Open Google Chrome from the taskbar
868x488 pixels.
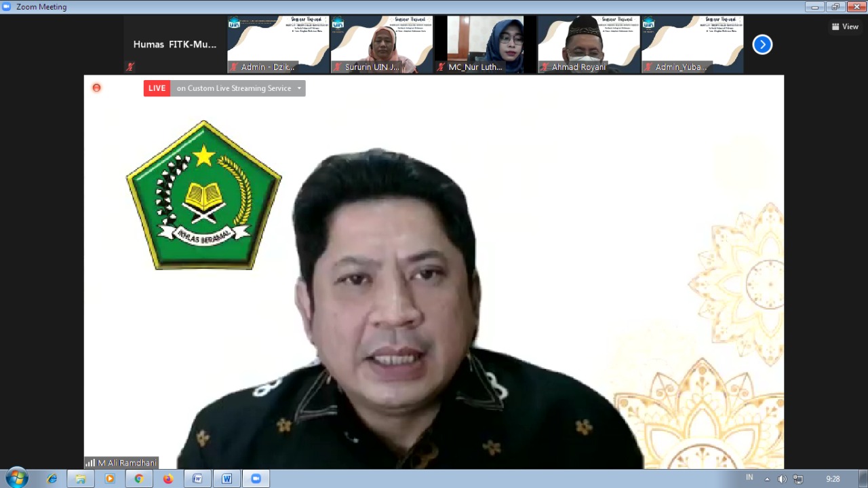(139, 478)
